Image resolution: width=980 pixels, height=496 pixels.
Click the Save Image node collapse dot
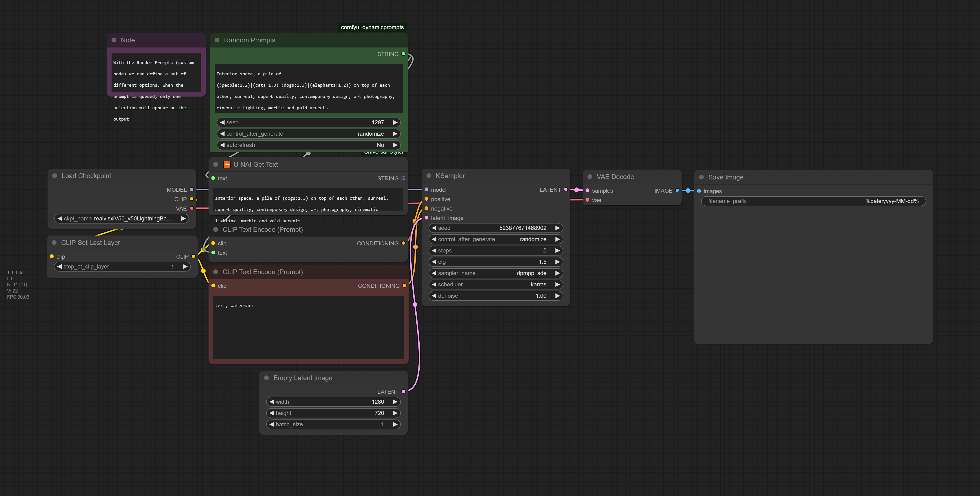coord(701,177)
